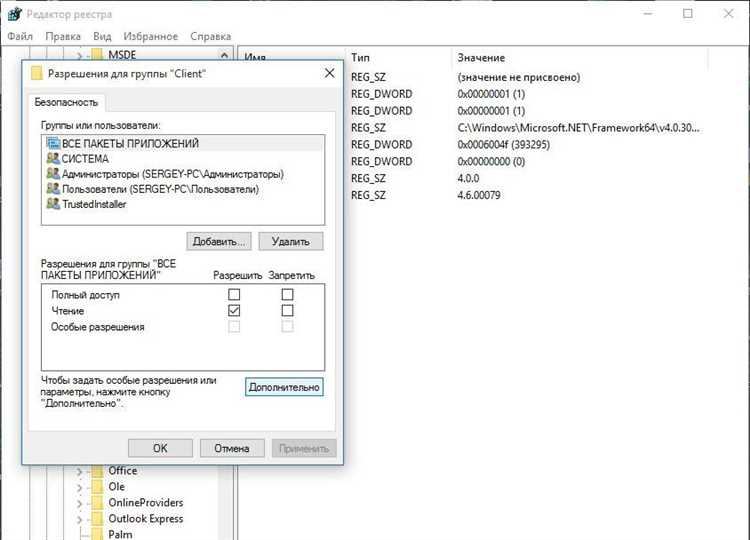Select the ВСЕ ПАКЕТЫ ПРИЛОЖЕНИЙ group icon
750x540 pixels.
(x=52, y=144)
